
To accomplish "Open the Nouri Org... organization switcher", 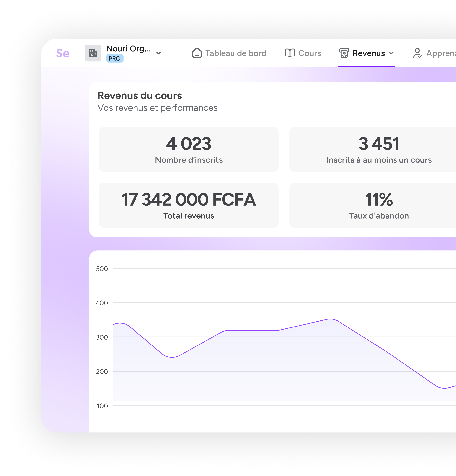I will click(128, 49).
